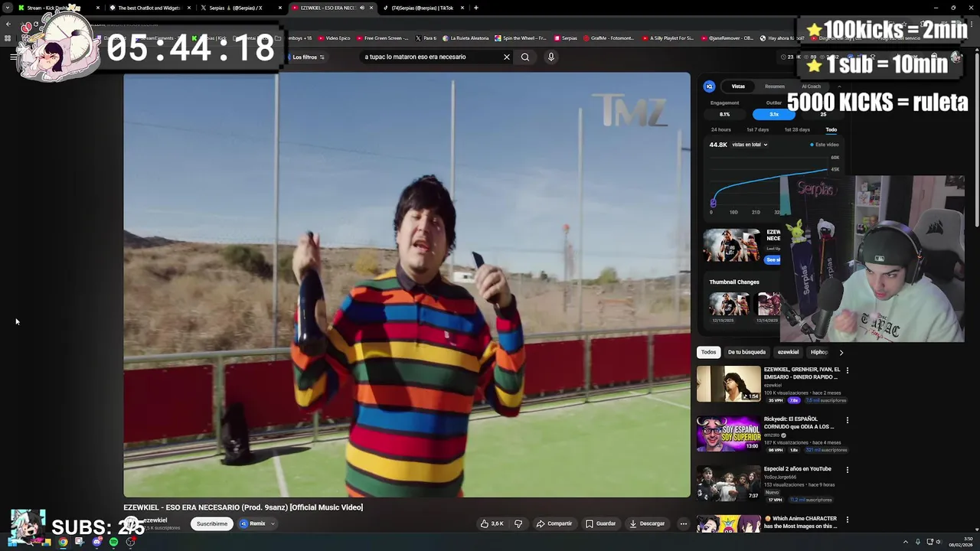Click in the YouTube search field
980x551 pixels.
pos(431,57)
